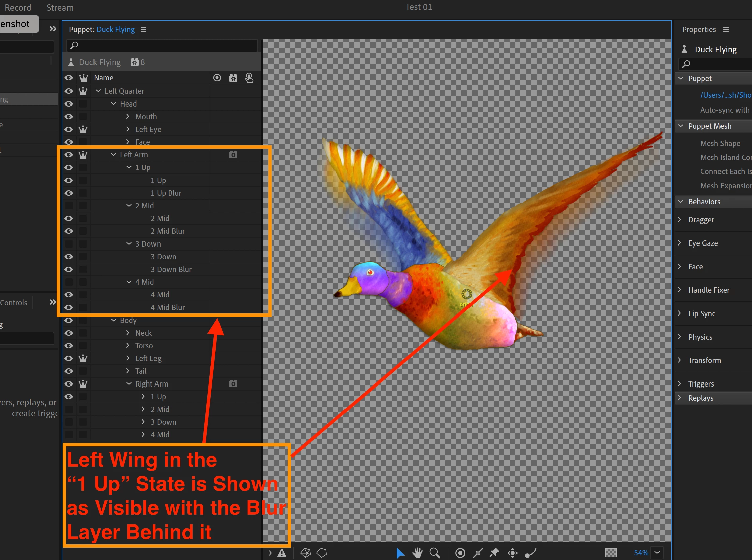Click the warning triangle icon
This screenshot has width=752, height=560.
point(282,553)
